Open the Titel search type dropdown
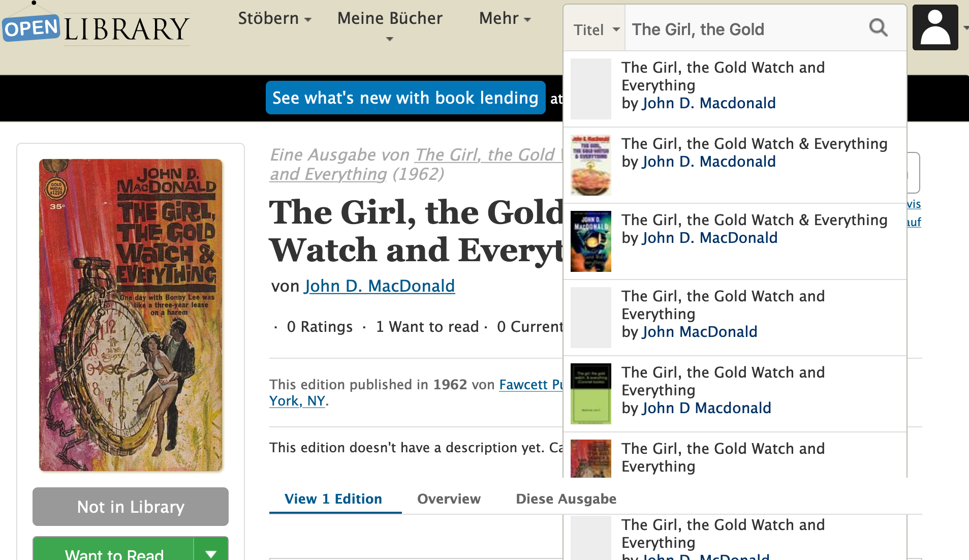The width and height of the screenshot is (969, 560). [596, 29]
